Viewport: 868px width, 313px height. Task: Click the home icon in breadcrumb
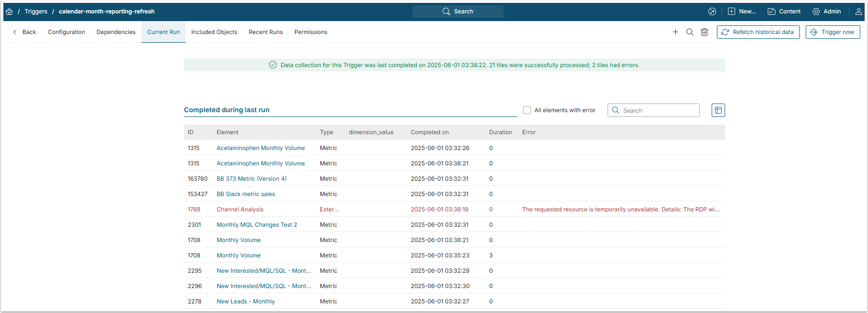(x=9, y=12)
